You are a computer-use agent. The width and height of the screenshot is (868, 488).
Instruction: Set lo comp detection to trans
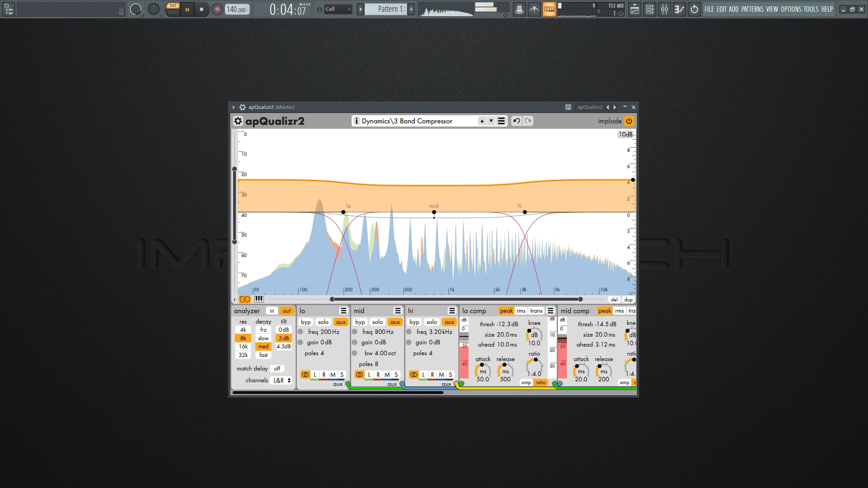(536, 311)
